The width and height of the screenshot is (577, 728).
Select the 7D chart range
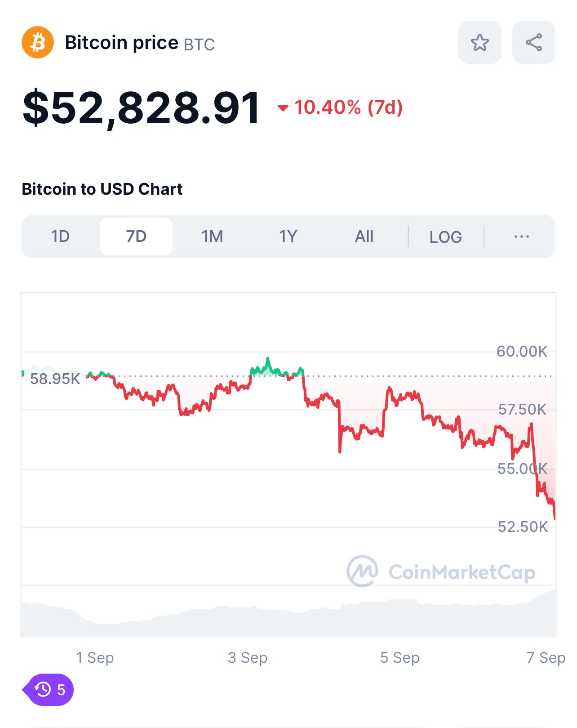136,237
